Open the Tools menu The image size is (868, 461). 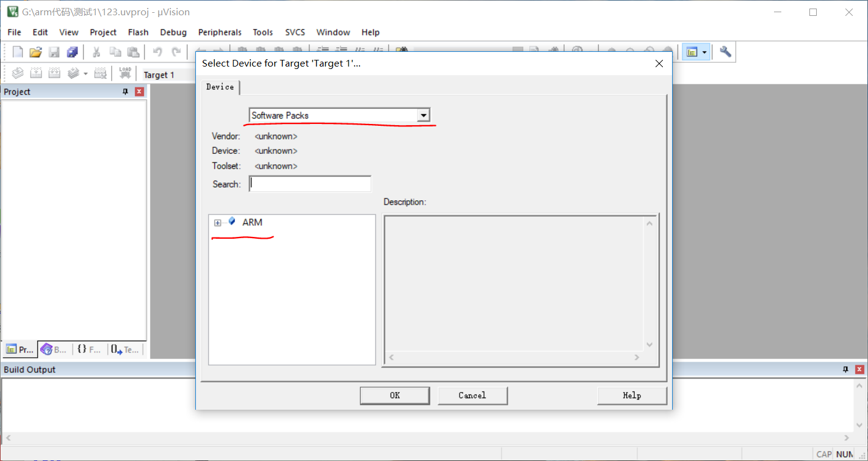coord(263,32)
